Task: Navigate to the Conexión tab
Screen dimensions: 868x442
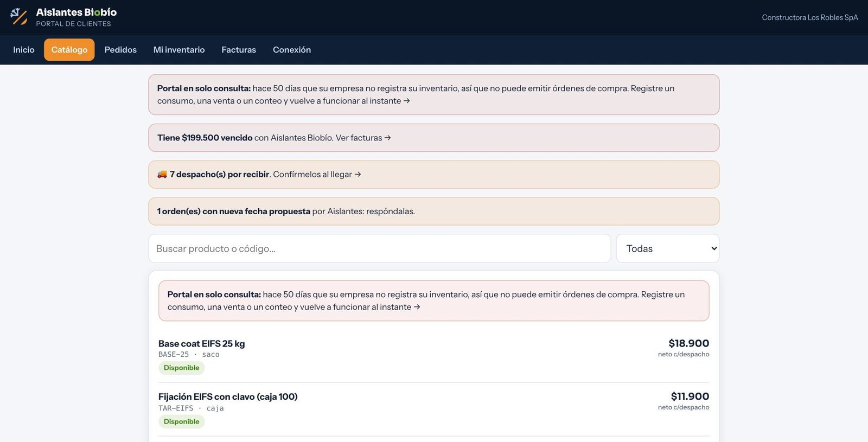Action: tap(292, 49)
